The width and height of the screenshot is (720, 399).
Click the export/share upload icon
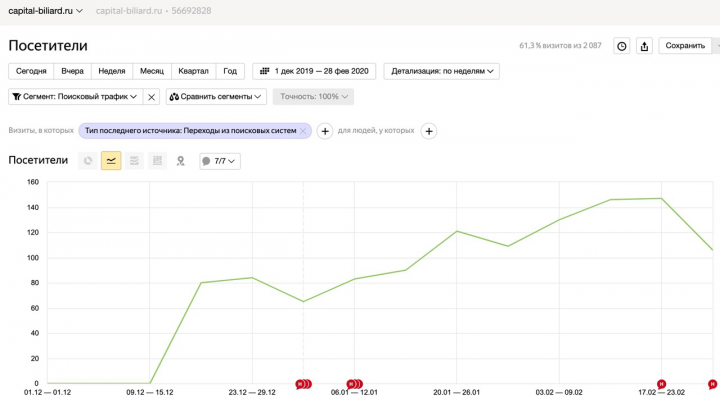coord(644,46)
